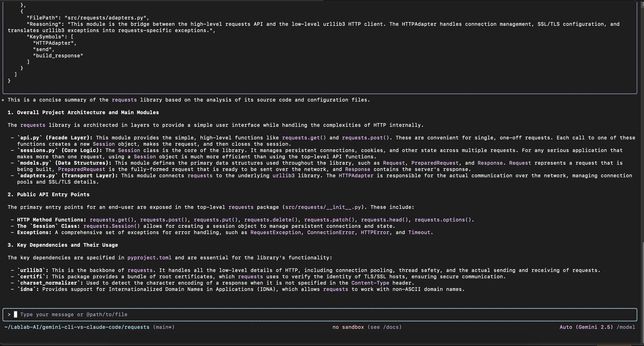Select the + response marker next to summary
This screenshot has height=346, width=644.
(x=3, y=100)
